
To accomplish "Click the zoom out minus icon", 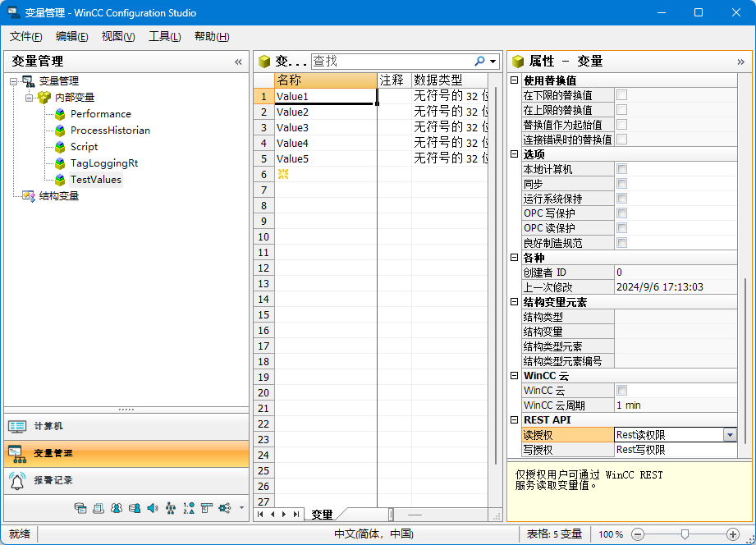I will click(638, 534).
